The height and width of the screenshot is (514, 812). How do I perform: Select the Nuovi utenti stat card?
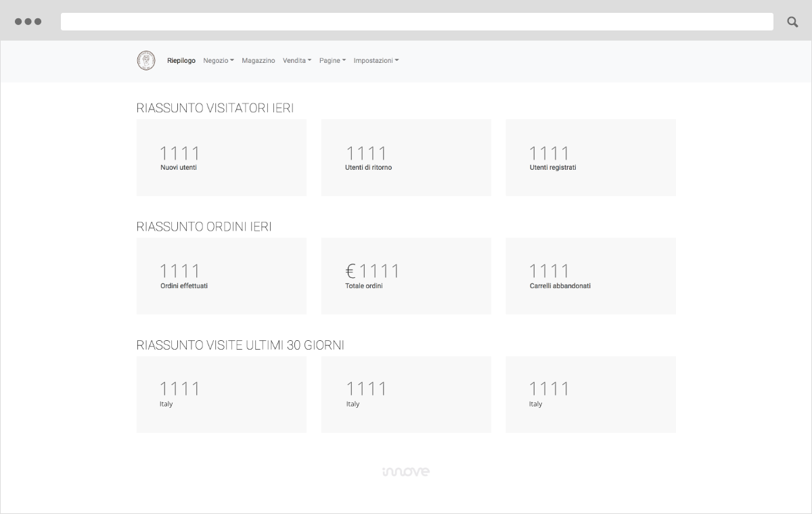click(221, 158)
